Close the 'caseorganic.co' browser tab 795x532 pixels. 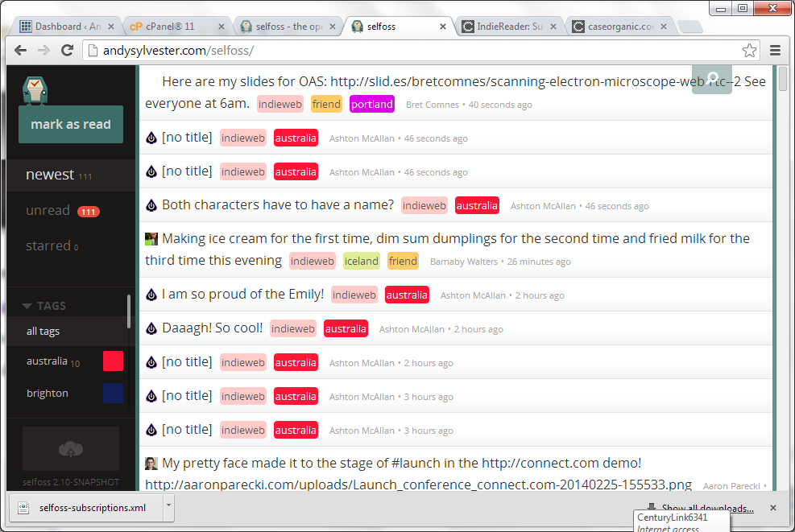(664, 27)
